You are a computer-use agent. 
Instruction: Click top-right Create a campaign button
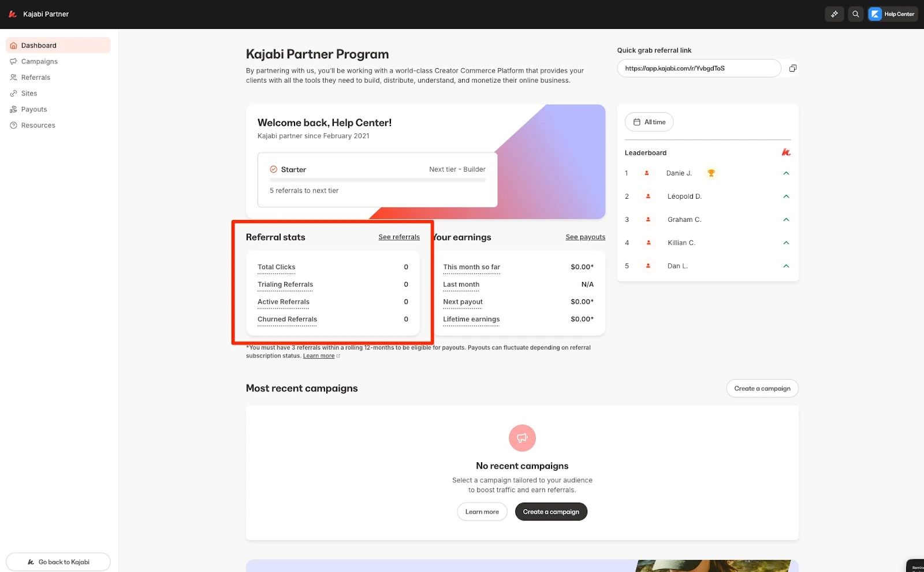point(762,388)
